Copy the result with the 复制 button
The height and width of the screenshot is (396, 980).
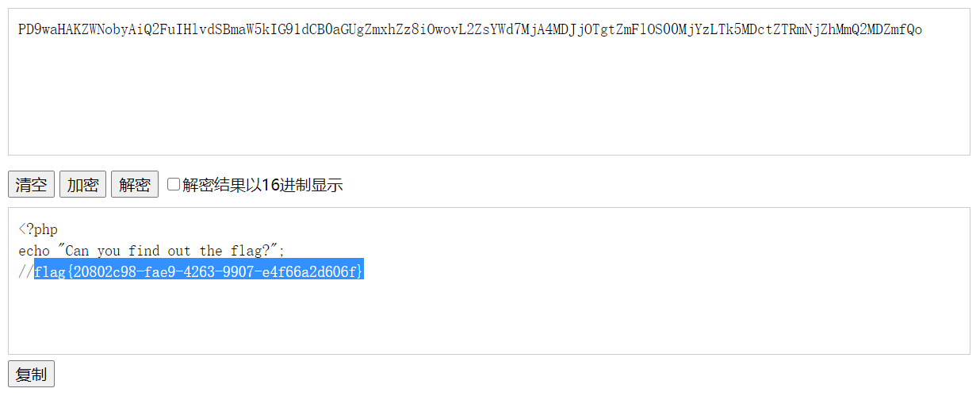tap(32, 374)
